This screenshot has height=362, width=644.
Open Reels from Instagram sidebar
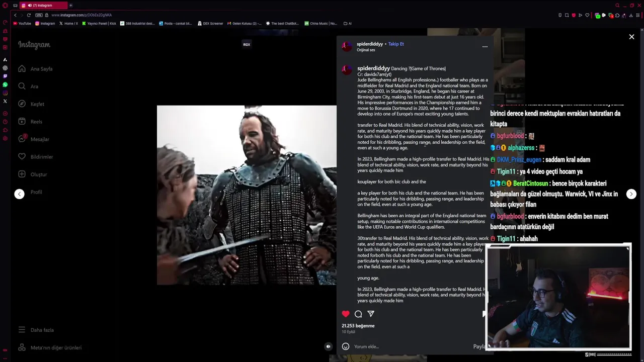(x=30, y=122)
